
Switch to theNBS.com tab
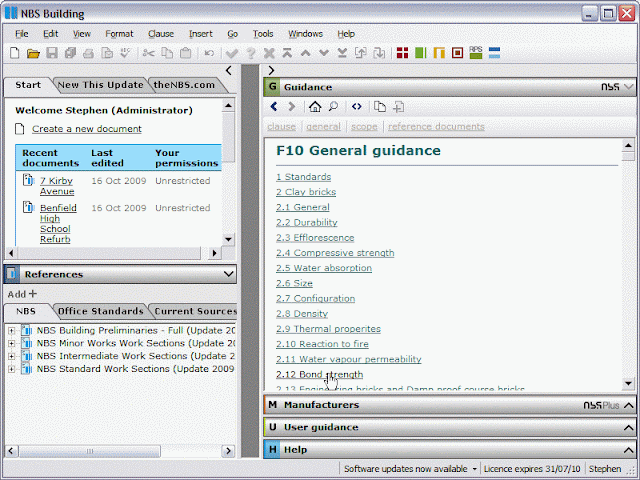click(184, 85)
